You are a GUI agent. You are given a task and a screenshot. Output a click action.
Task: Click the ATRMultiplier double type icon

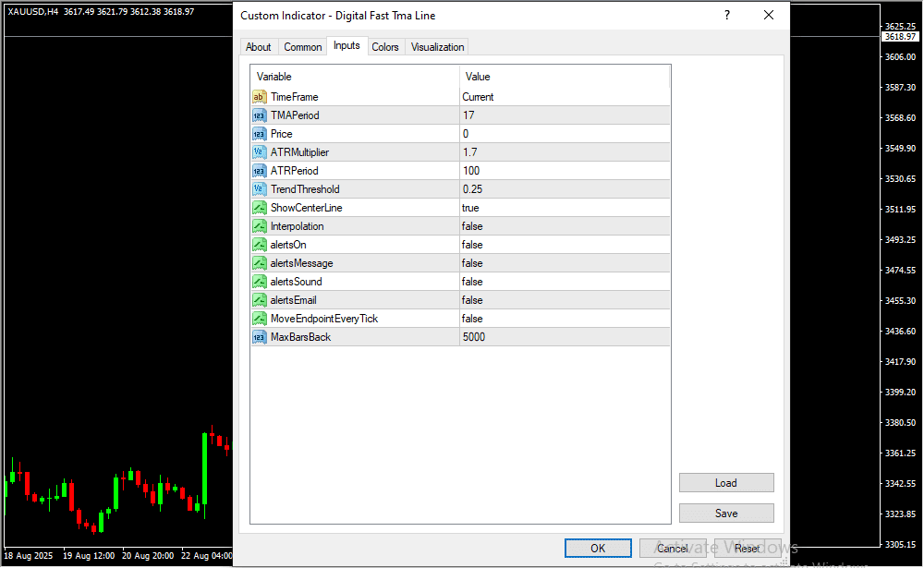260,152
